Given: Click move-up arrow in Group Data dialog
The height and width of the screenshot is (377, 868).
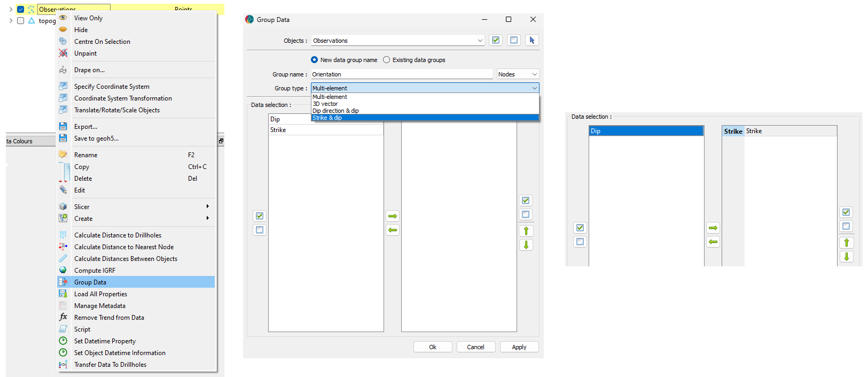Looking at the screenshot, I should click(x=526, y=231).
